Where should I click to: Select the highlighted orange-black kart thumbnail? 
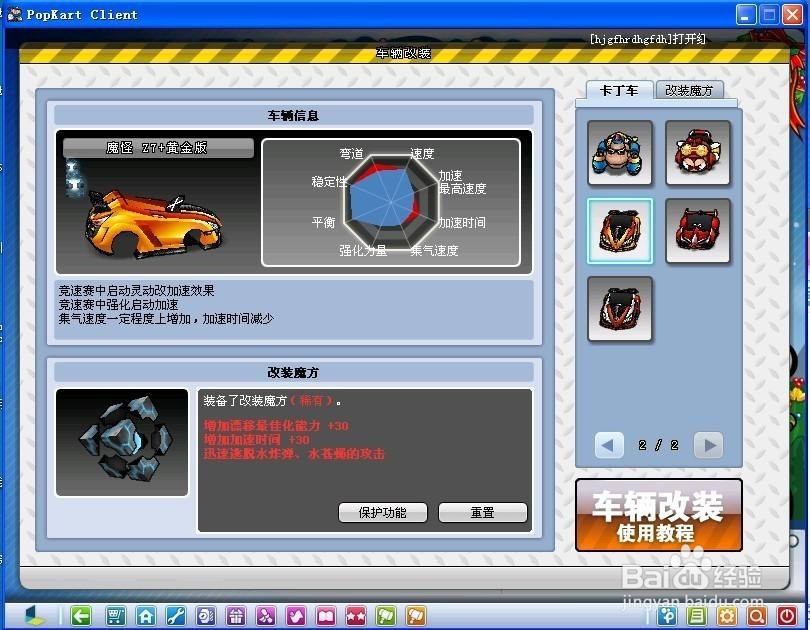[620, 231]
